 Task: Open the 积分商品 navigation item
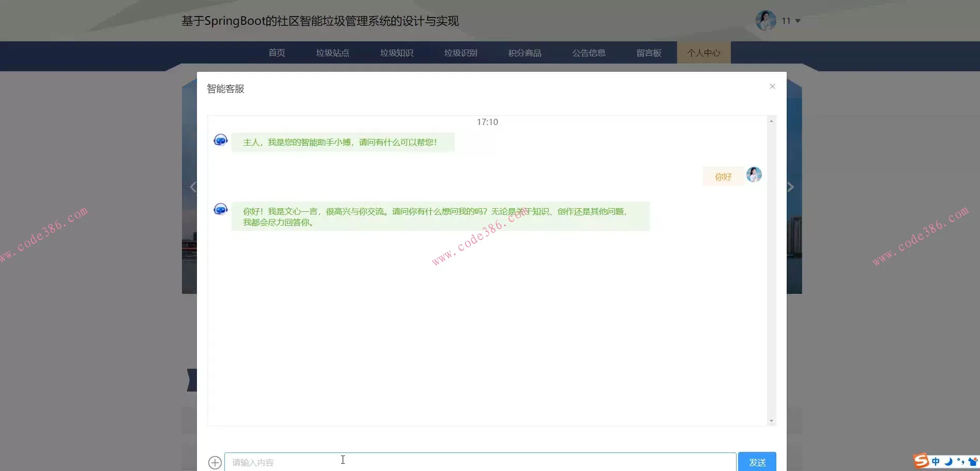pos(524,52)
